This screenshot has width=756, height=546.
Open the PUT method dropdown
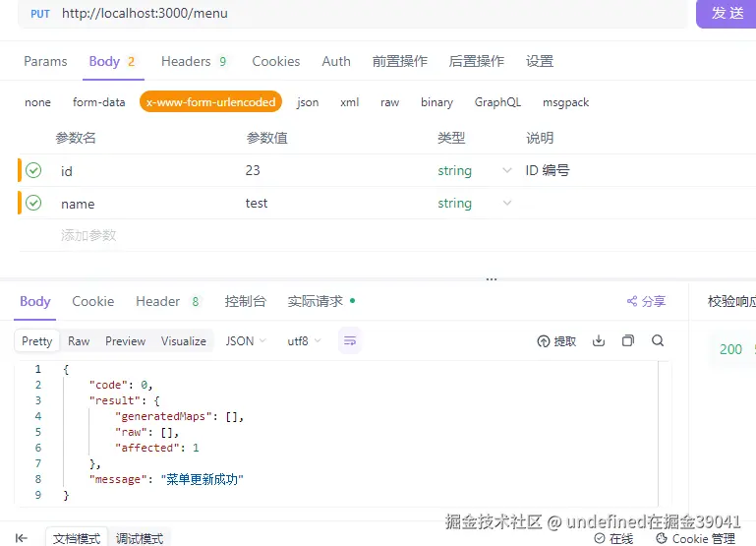point(40,14)
